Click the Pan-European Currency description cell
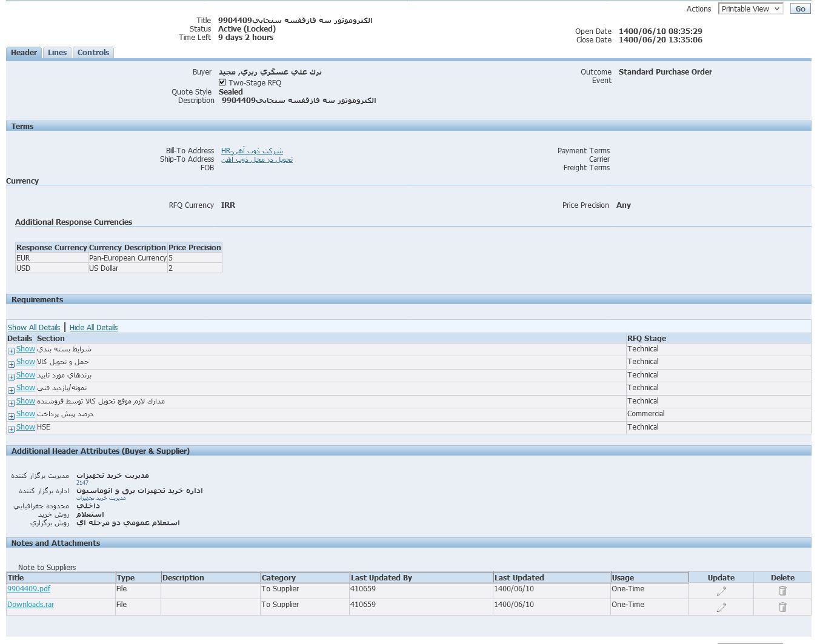This screenshot has height=644, width=817. pos(127,258)
